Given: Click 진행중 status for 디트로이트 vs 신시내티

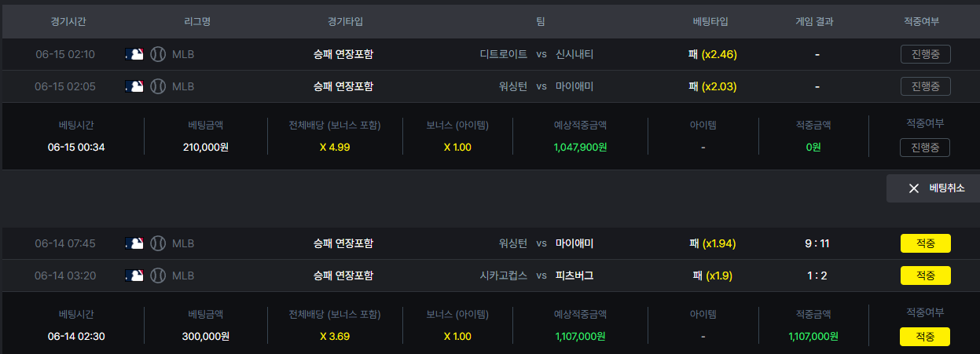Looking at the screenshot, I should click(926, 54).
